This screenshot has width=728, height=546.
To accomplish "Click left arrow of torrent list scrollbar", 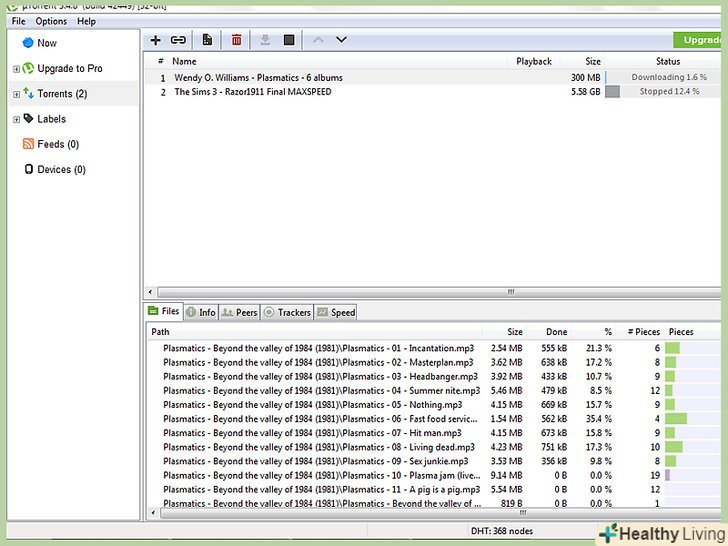I will click(150, 292).
